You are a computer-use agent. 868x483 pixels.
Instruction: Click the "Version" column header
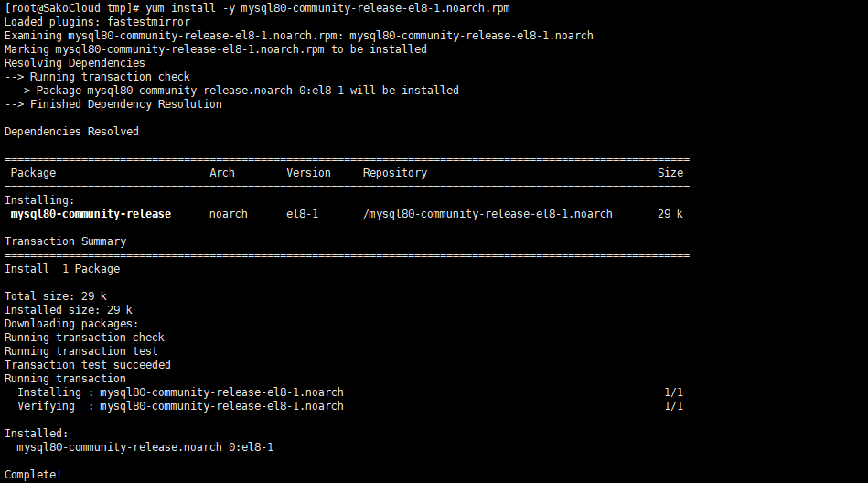coord(308,173)
